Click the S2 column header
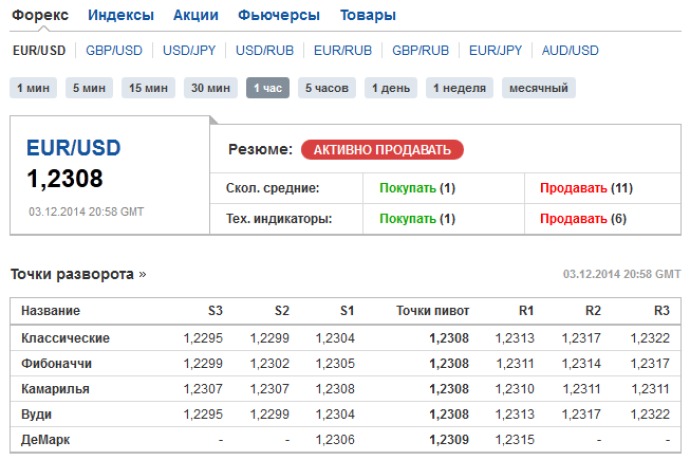 pyautogui.click(x=282, y=311)
